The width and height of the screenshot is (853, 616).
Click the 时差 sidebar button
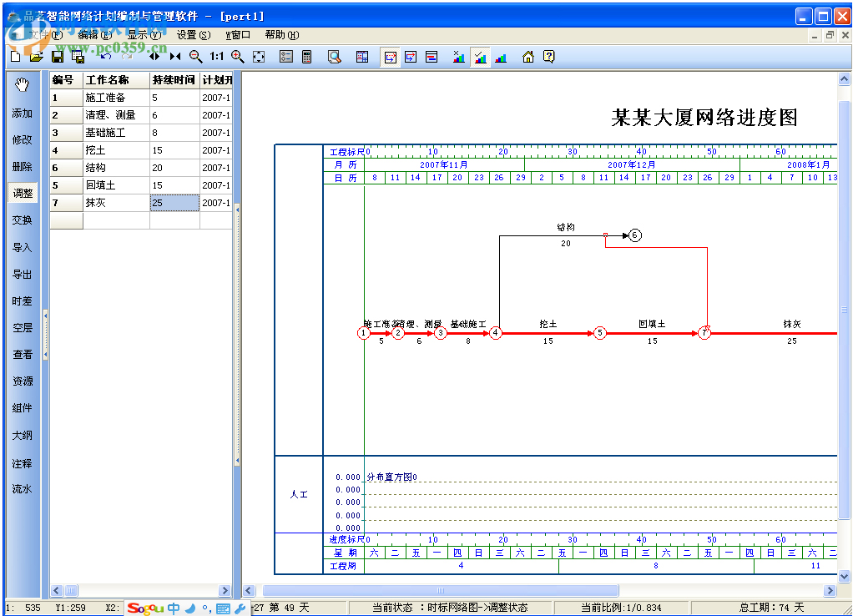[x=23, y=301]
